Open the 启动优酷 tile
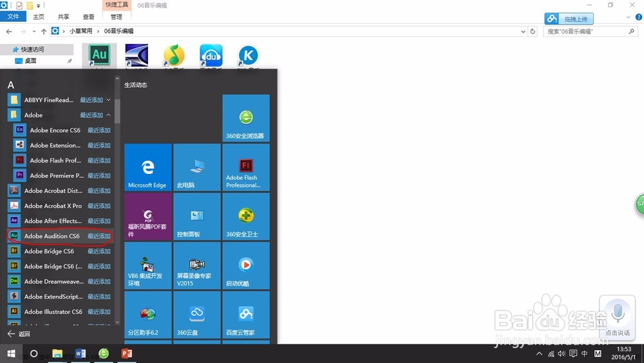Screen dimensions: 644x363 (x=246, y=266)
